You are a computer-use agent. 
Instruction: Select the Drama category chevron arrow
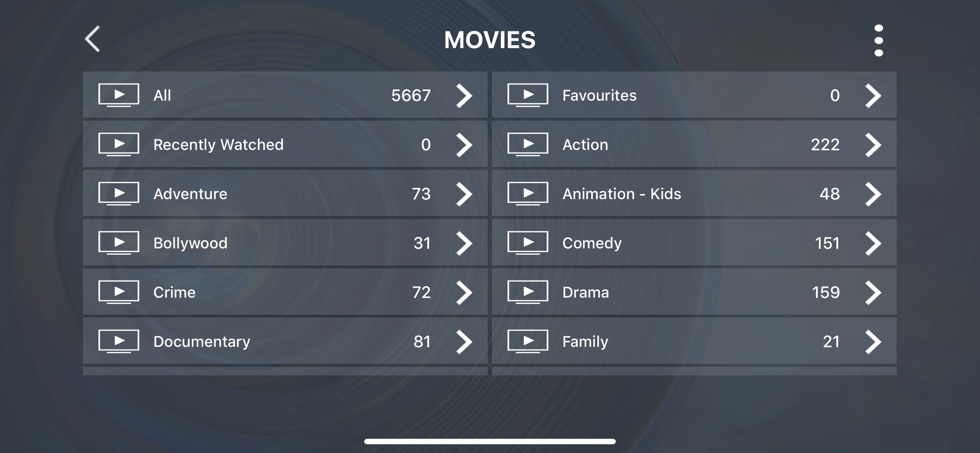(x=872, y=292)
